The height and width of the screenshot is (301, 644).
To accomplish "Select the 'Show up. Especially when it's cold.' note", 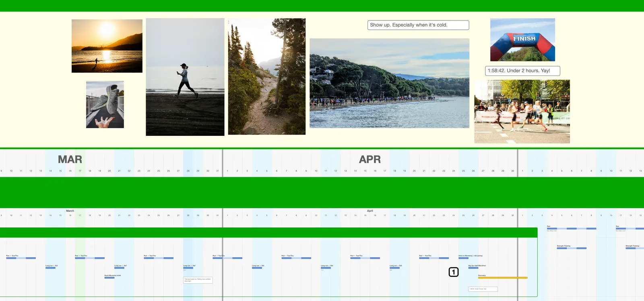I will tap(418, 25).
